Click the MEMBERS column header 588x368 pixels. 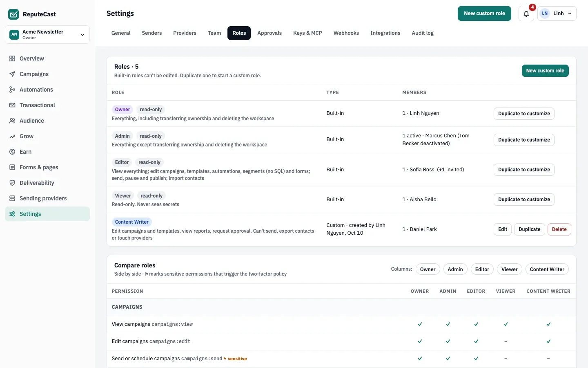click(414, 92)
